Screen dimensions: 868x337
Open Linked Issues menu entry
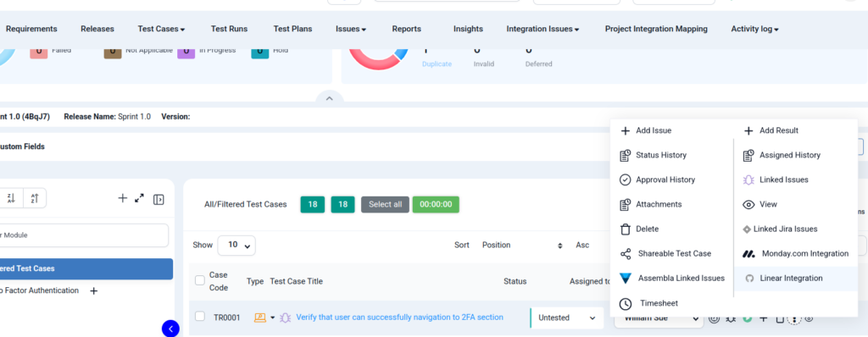776,180
